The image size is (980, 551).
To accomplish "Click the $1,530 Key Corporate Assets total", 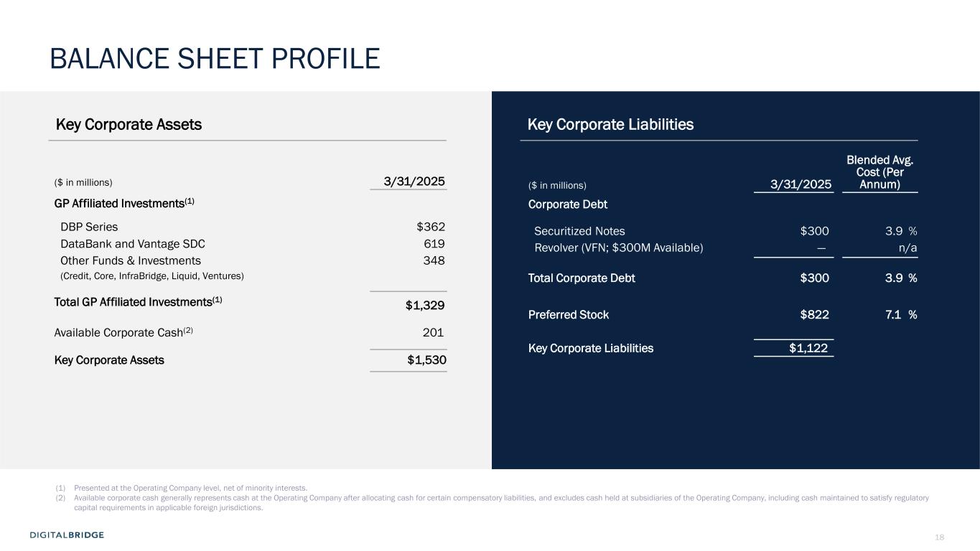I will click(x=426, y=360).
